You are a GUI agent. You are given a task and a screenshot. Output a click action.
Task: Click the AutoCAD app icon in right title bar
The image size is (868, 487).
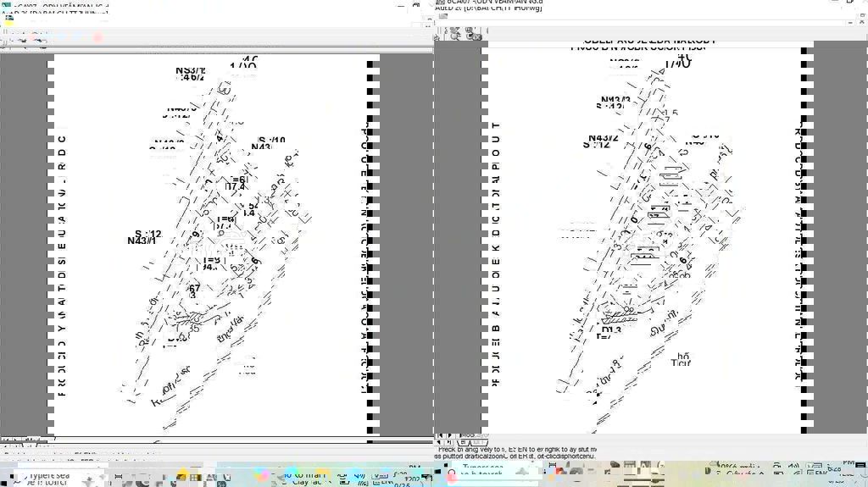tap(440, 3)
